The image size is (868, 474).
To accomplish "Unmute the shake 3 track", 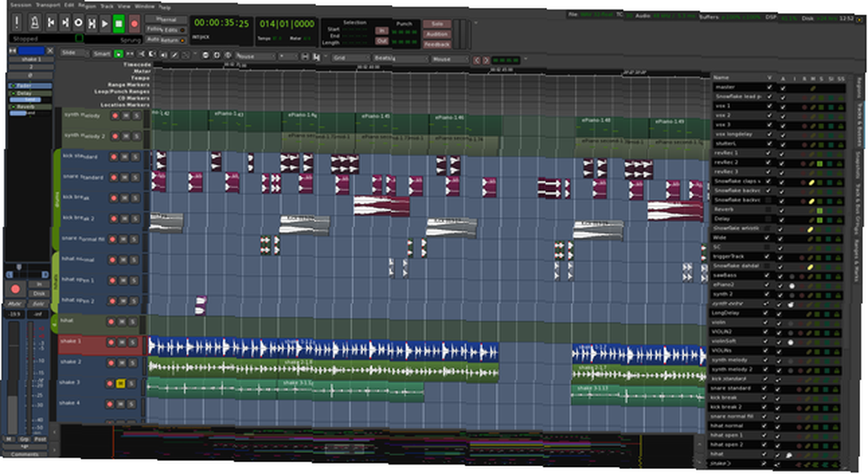I will point(120,383).
